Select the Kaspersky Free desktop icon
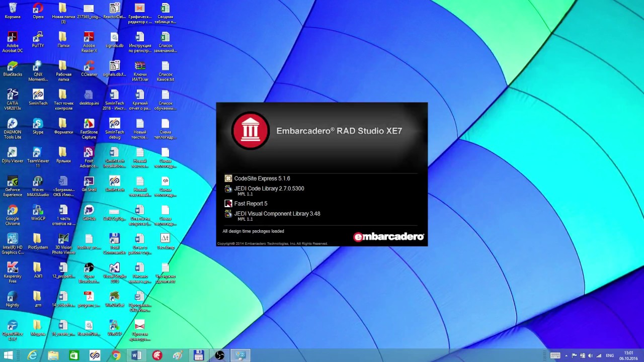Screen dimensions: 644x362 coord(13,273)
